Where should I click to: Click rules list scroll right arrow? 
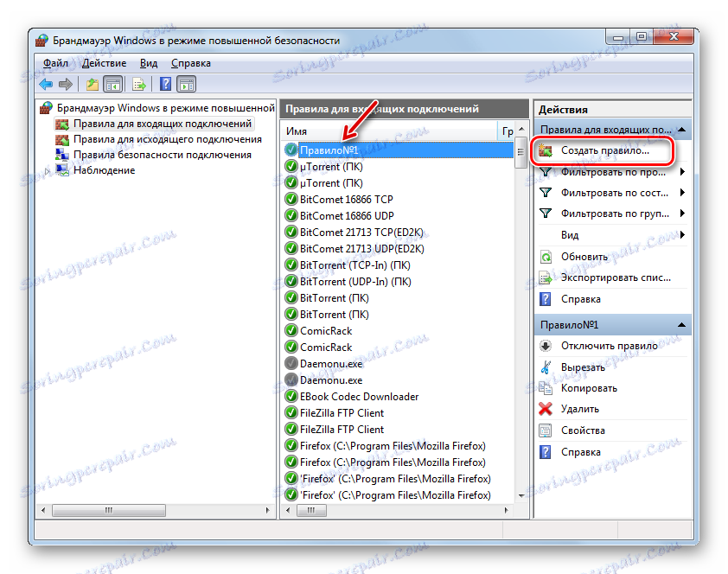[x=506, y=510]
